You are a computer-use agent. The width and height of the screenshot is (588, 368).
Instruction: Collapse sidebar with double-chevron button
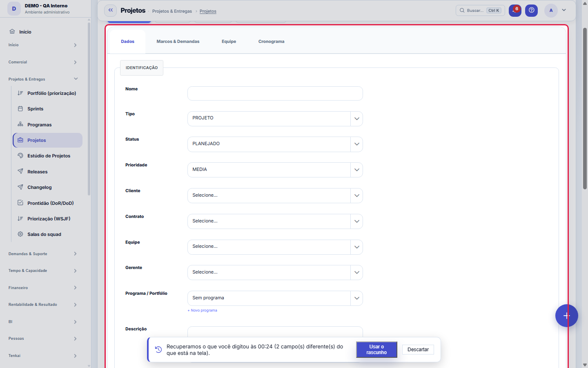pyautogui.click(x=110, y=10)
